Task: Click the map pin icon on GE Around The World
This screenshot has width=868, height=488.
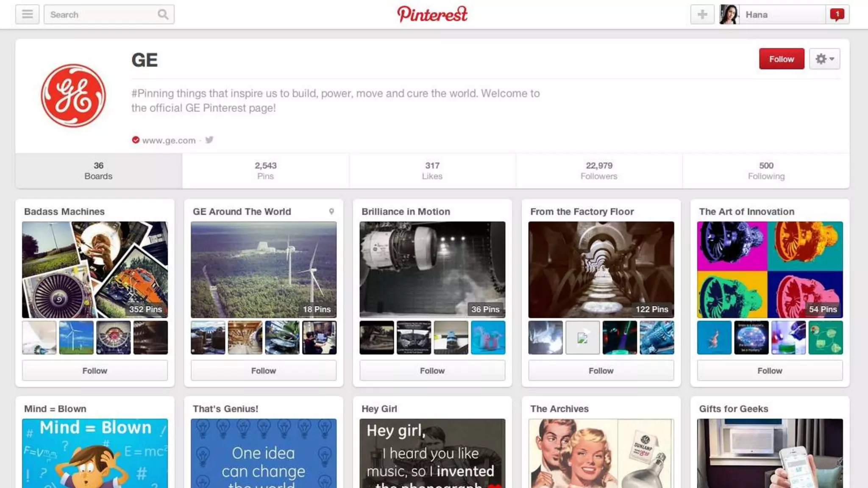Action: [331, 211]
